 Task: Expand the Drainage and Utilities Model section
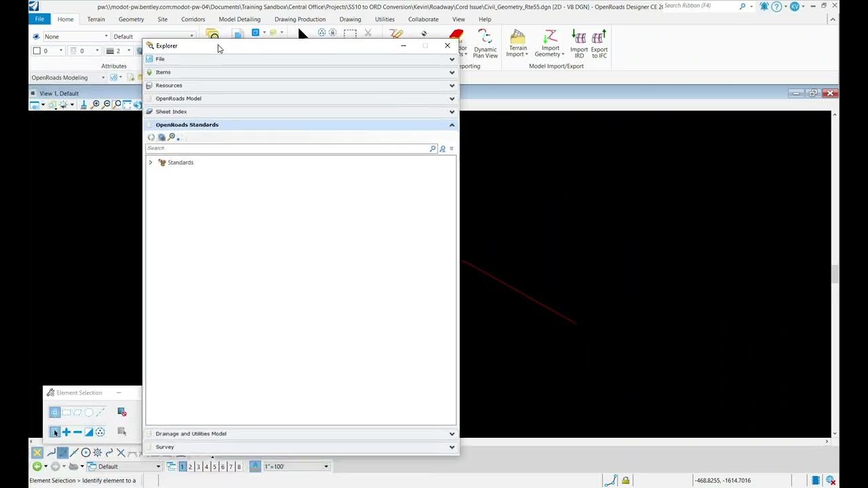tap(452, 434)
